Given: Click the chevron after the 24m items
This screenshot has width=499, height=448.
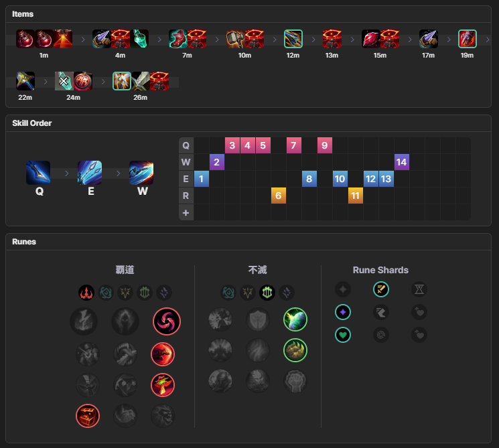Looking at the screenshot, I should tap(103, 82).
